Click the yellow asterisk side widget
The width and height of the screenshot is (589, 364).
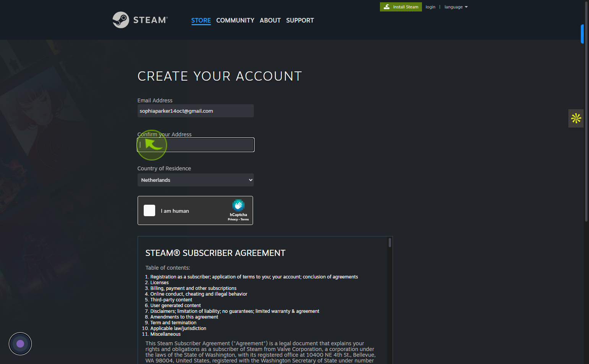(x=576, y=118)
